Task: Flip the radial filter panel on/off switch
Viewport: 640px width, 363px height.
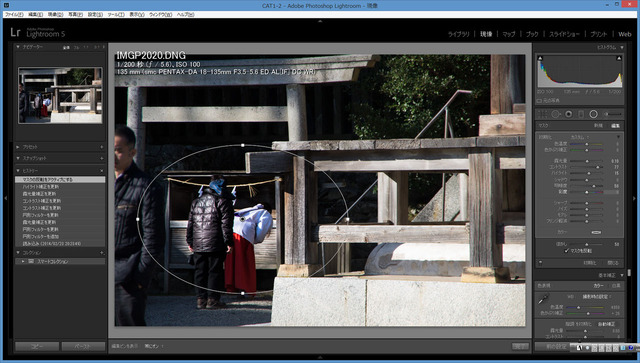Action: [x=540, y=263]
